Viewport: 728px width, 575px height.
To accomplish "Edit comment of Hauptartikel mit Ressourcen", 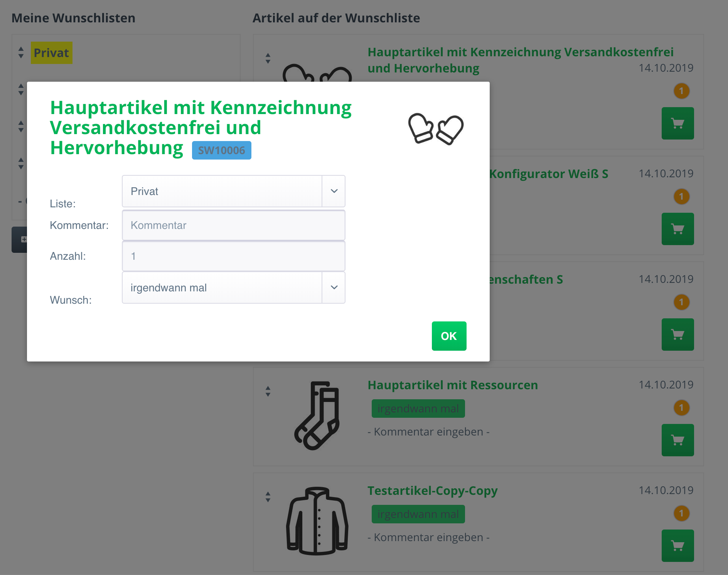I will tap(428, 432).
